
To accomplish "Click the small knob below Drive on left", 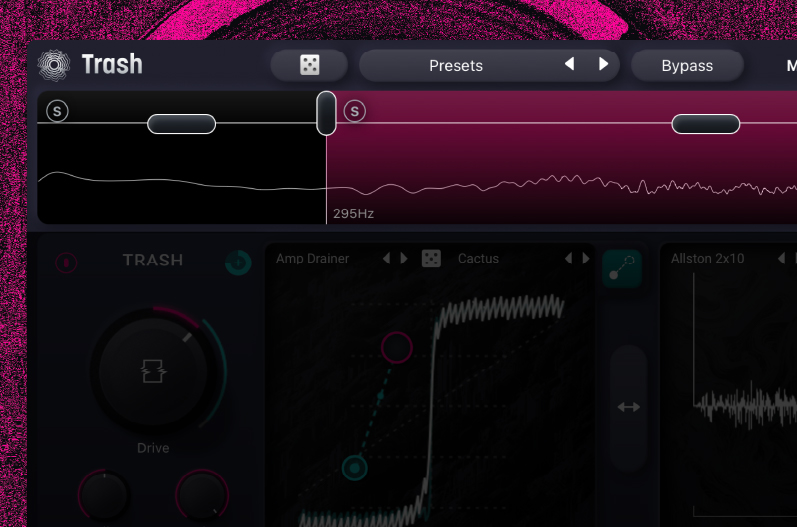I will pos(104,495).
